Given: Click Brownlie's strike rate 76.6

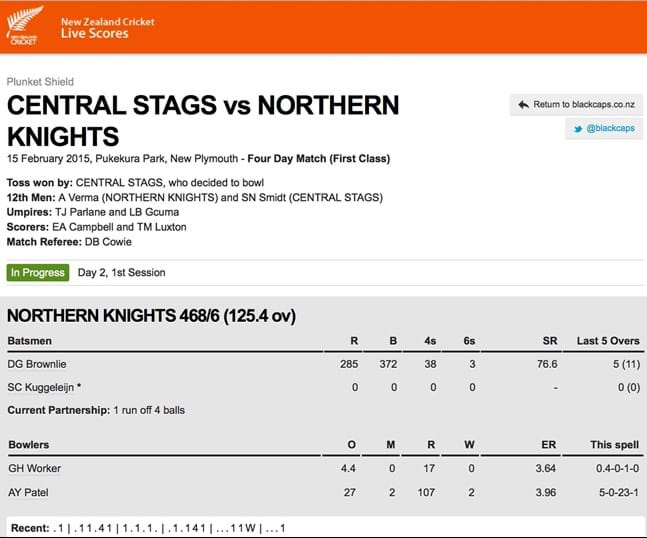Looking at the screenshot, I should tap(547, 364).
